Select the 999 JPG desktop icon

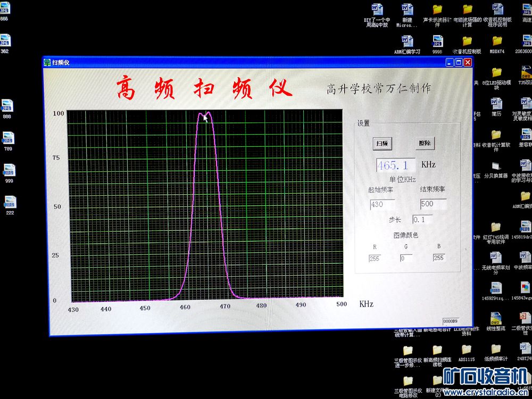tap(9, 170)
